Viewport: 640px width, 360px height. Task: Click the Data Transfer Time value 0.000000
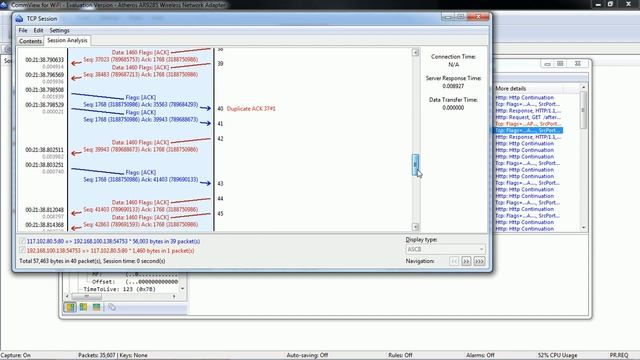tap(453, 108)
